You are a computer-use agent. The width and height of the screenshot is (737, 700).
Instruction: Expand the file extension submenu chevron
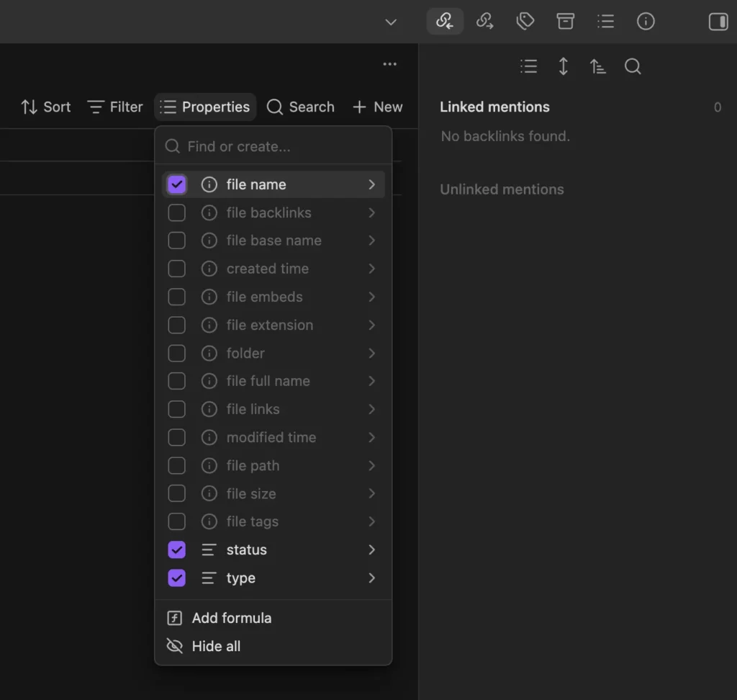point(372,325)
